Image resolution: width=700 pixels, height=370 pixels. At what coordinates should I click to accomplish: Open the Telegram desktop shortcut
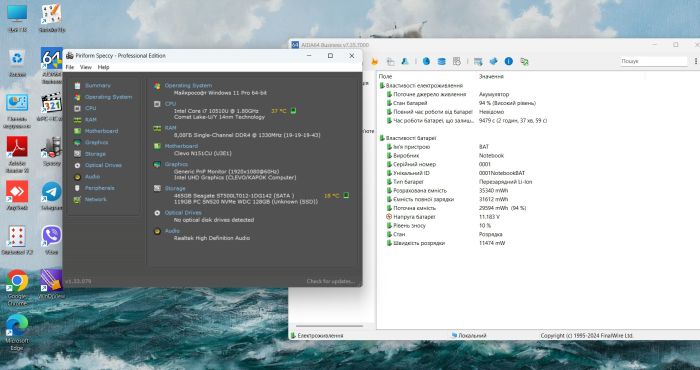click(x=52, y=196)
